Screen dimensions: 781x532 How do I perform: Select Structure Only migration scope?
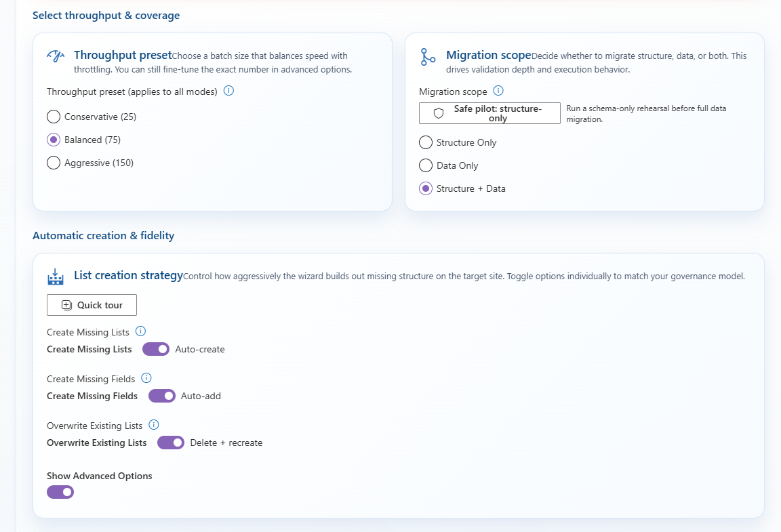(426, 142)
